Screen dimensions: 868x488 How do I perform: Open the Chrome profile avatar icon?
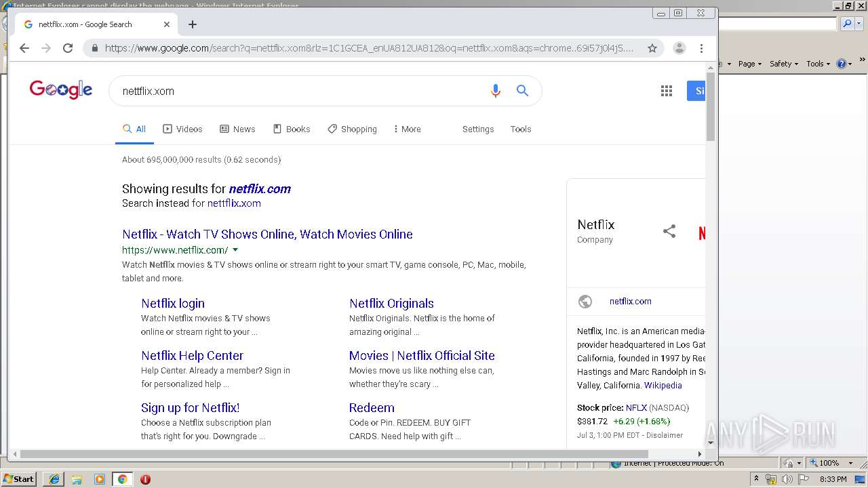coord(679,48)
